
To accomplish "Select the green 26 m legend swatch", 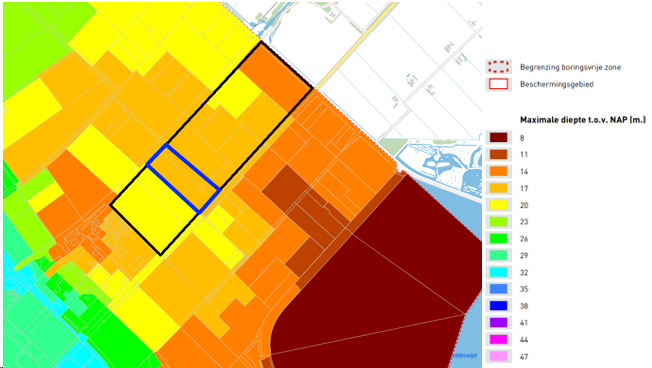I will [498, 239].
